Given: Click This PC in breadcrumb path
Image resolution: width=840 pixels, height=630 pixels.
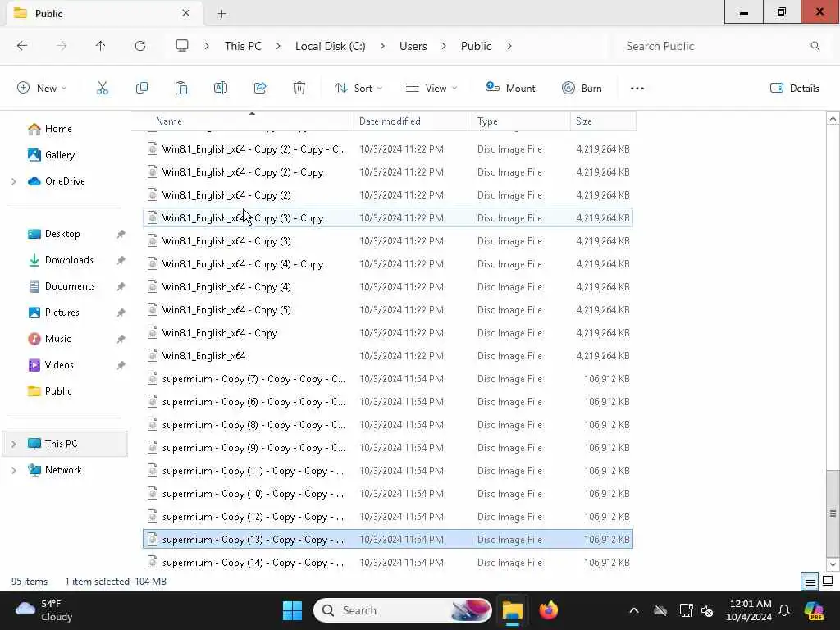Looking at the screenshot, I should click(x=243, y=46).
